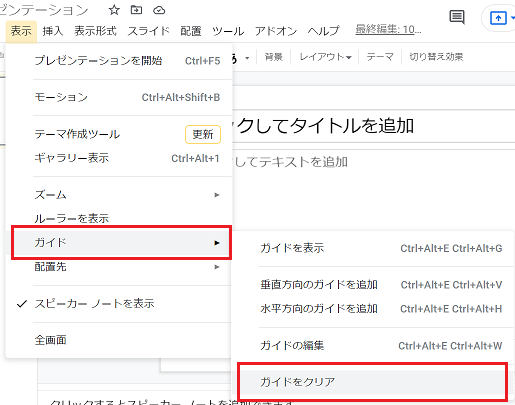Open the 表示 menu
This screenshot has width=515, height=405.
pyautogui.click(x=21, y=31)
